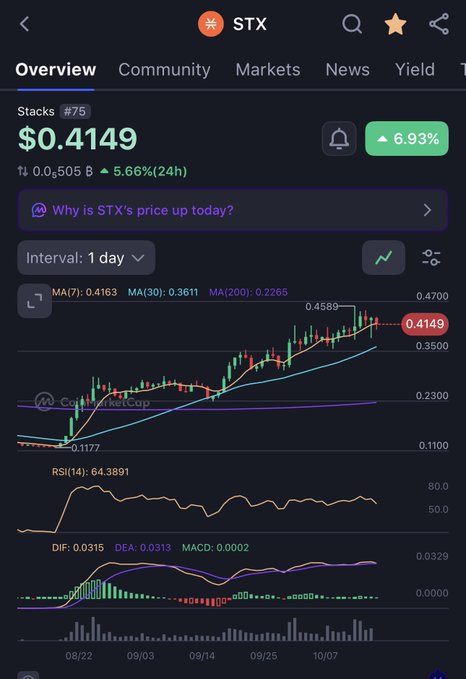
Task: Switch to the Community tab
Action: point(164,70)
